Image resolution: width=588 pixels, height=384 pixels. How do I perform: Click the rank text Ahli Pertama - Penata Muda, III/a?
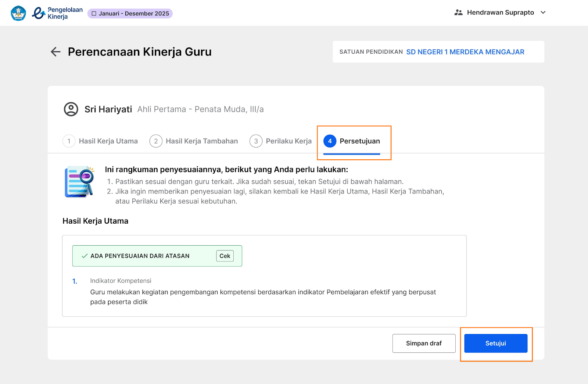[x=201, y=109]
